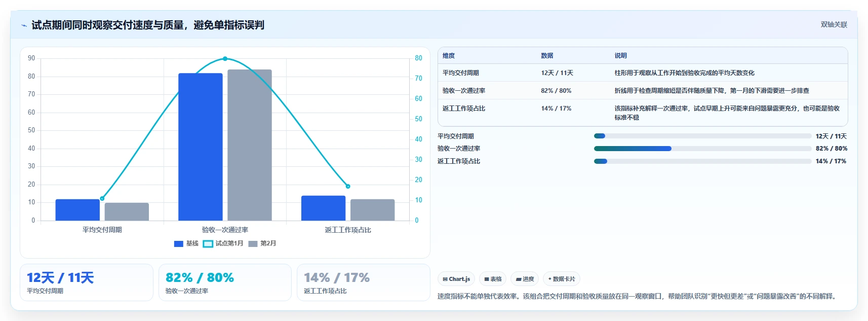Click the 平均交付周期 x-axis label
Image resolution: width=868 pixels, height=321 pixels.
pos(102,230)
